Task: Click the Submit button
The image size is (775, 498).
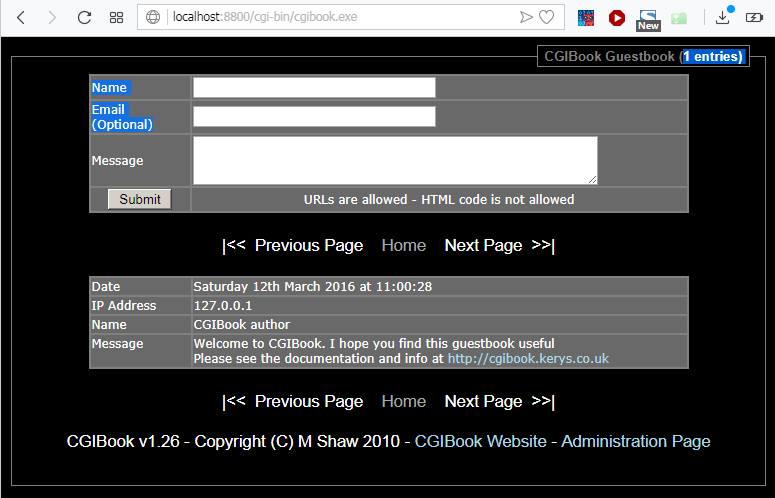Action: pos(140,199)
